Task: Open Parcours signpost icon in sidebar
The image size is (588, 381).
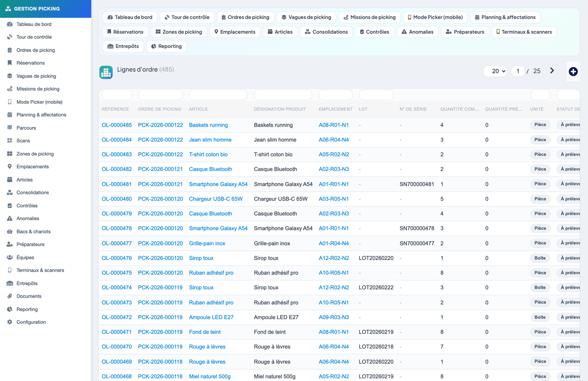Action: [10, 128]
